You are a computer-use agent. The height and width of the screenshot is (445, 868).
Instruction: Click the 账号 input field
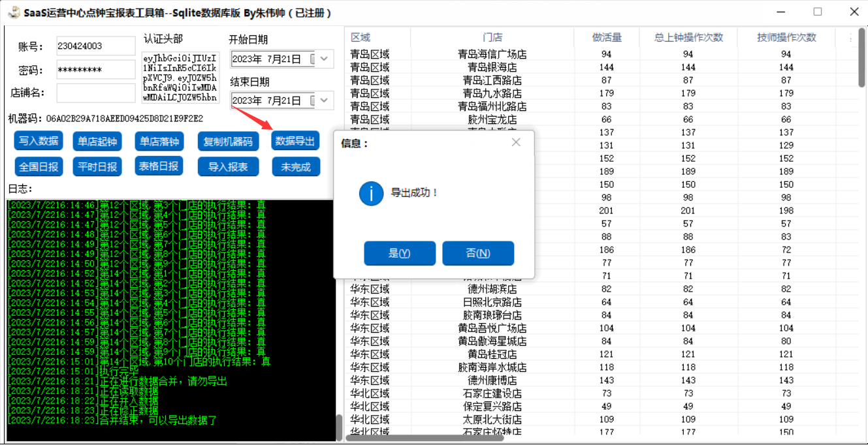(96, 46)
